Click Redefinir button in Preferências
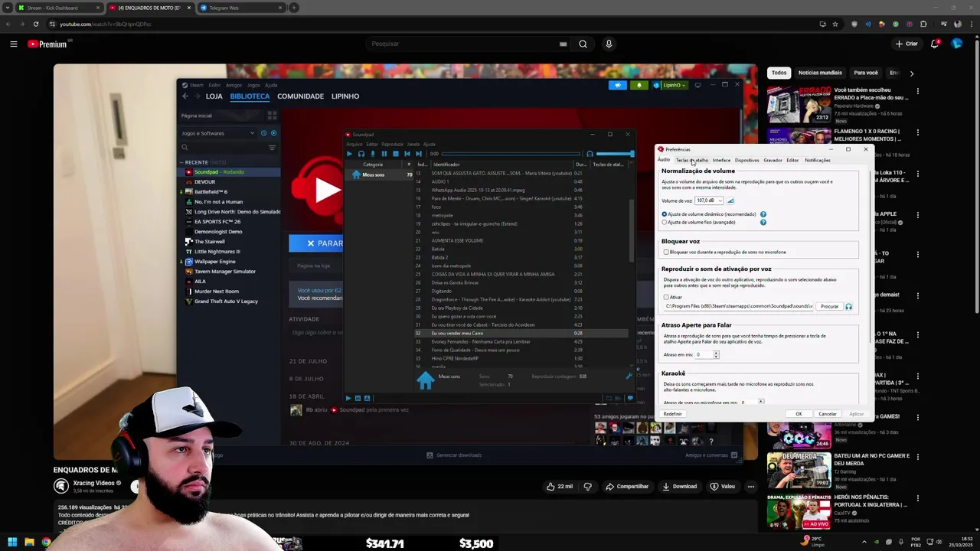 673,414
